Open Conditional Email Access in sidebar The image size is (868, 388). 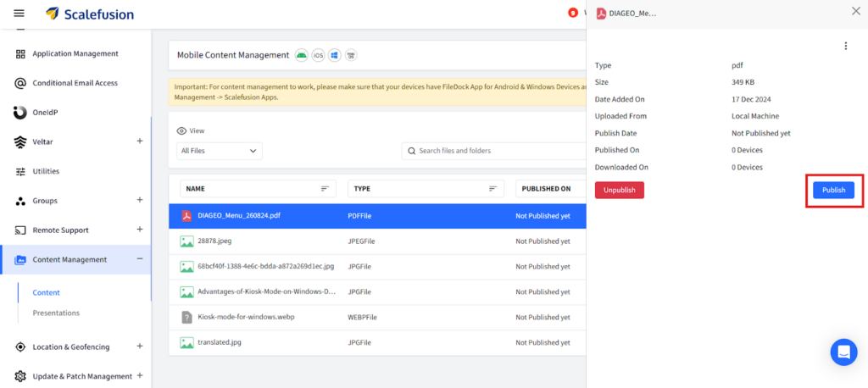[x=75, y=83]
